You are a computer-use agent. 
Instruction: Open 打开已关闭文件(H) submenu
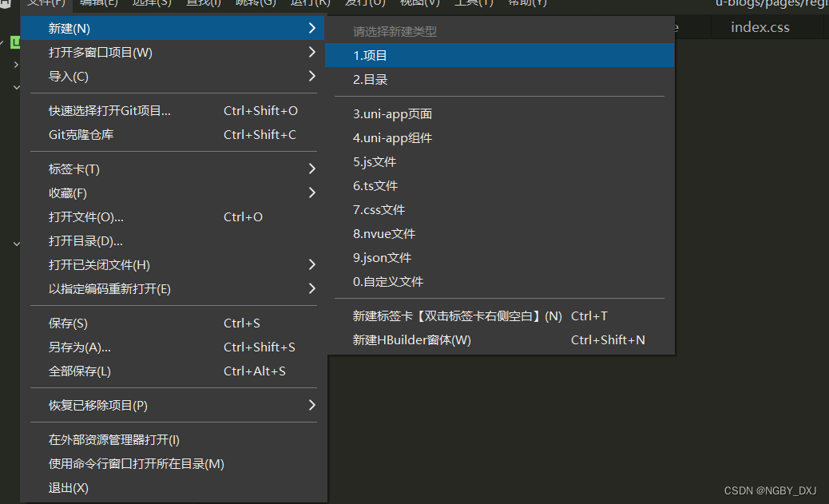pyautogui.click(x=173, y=264)
